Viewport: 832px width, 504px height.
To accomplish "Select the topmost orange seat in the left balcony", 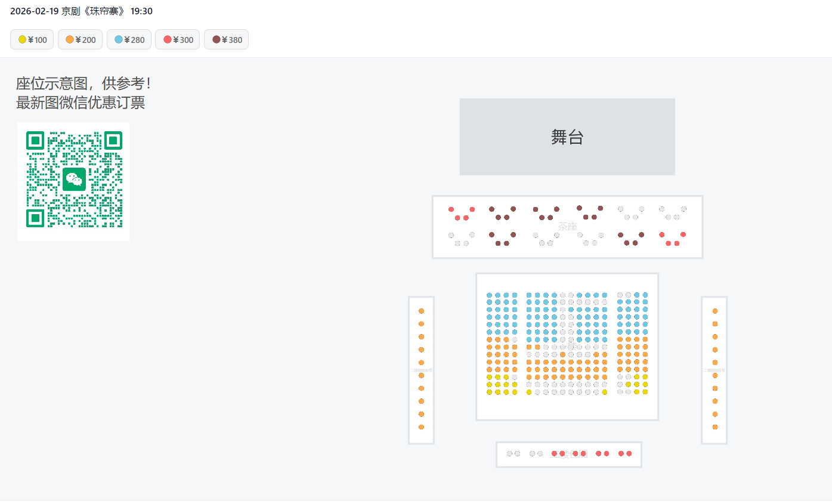I will (421, 311).
